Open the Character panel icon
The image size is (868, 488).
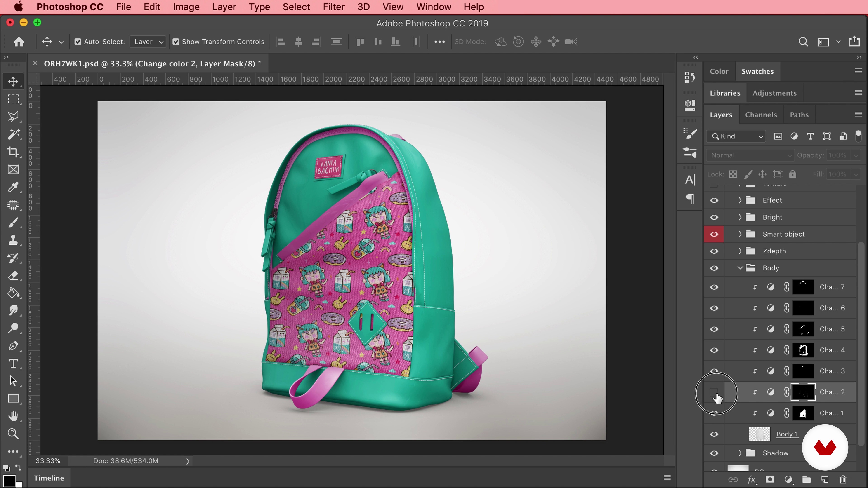pos(689,180)
